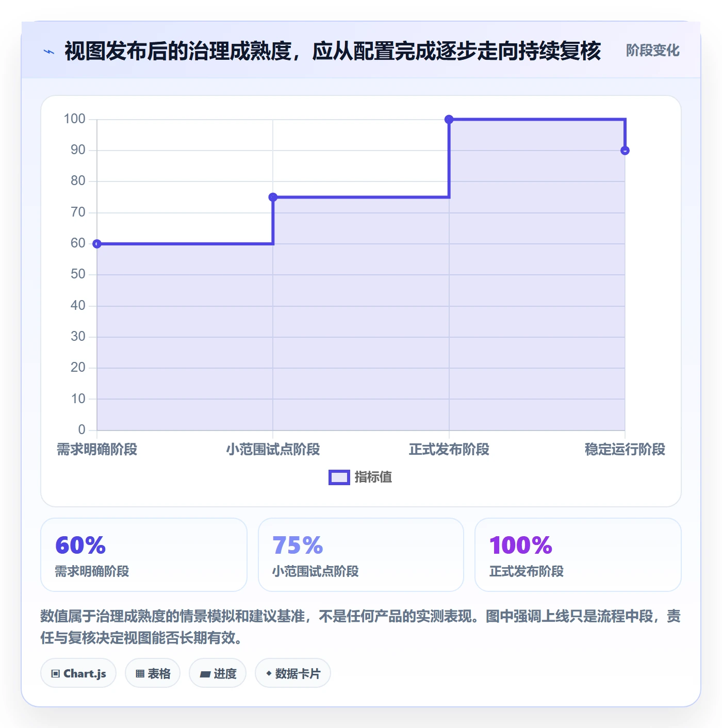Click the x-axis label 小范围试点阶段
The image size is (722, 728).
273,450
